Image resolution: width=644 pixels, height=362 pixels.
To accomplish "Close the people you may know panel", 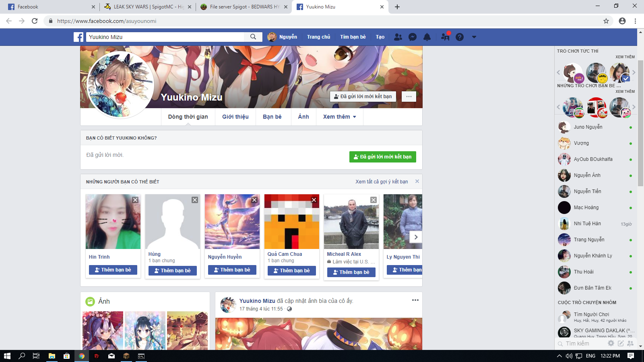I will click(x=417, y=181).
